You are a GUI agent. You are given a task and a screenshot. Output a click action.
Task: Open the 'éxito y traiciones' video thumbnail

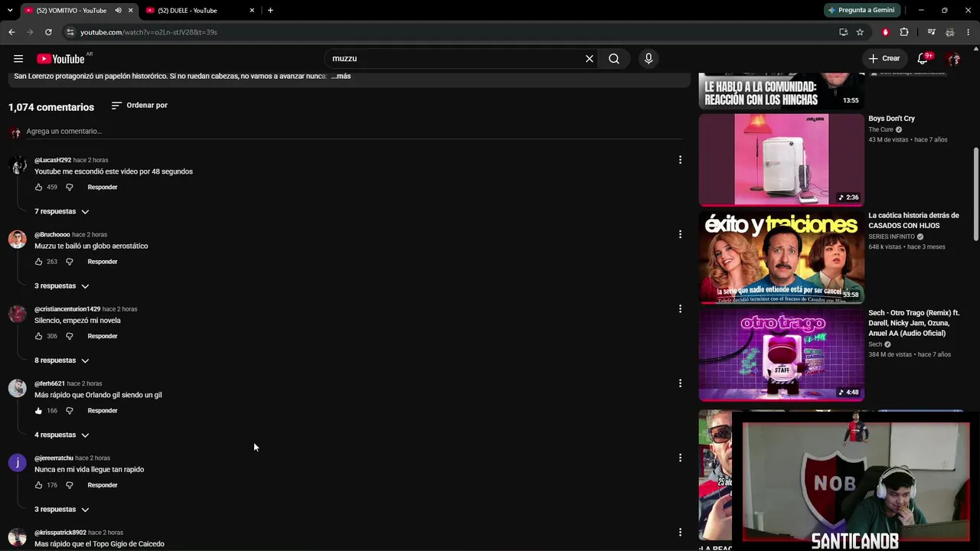click(x=782, y=257)
